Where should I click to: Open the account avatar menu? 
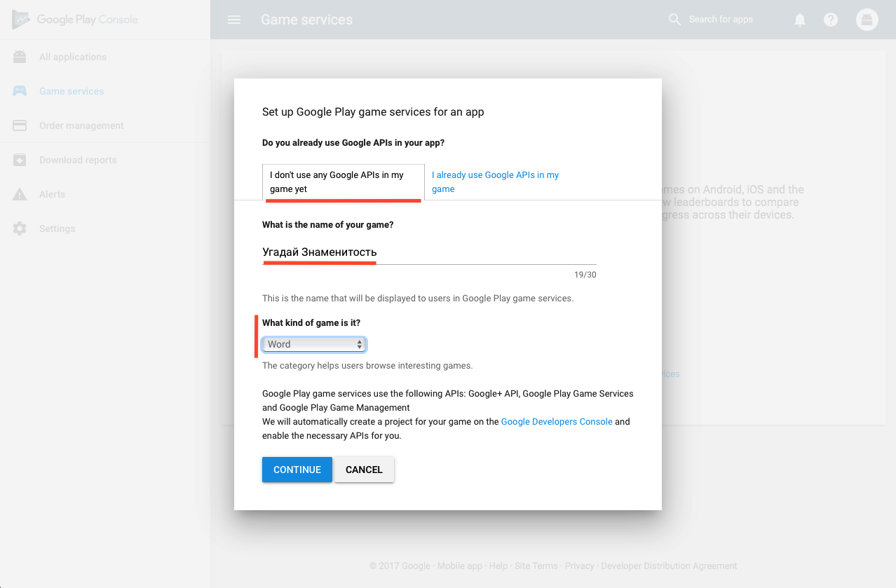(x=867, y=20)
